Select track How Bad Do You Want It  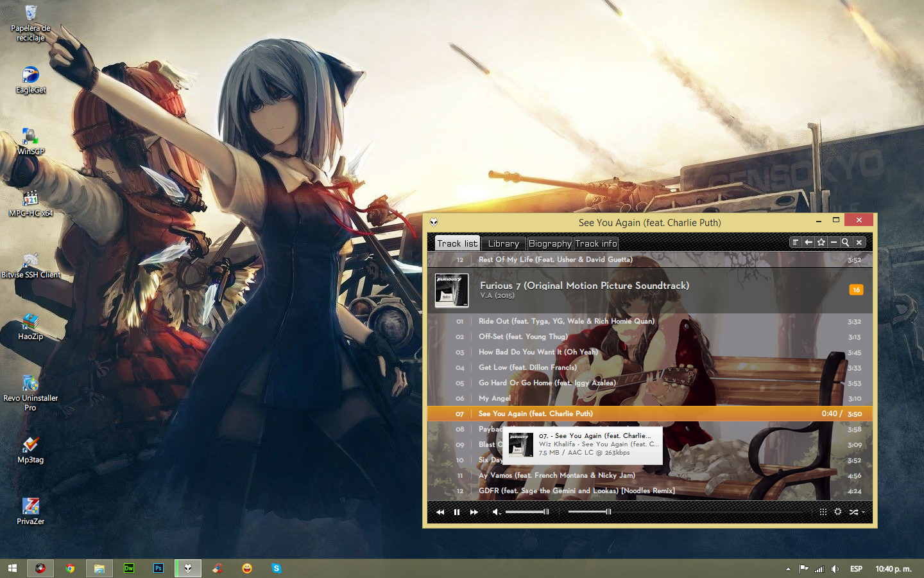coord(649,352)
